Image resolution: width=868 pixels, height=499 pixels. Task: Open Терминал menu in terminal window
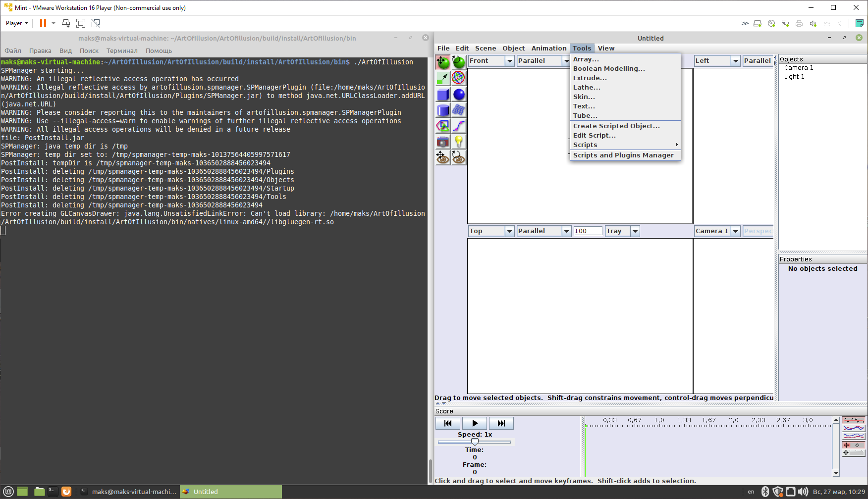pos(122,50)
